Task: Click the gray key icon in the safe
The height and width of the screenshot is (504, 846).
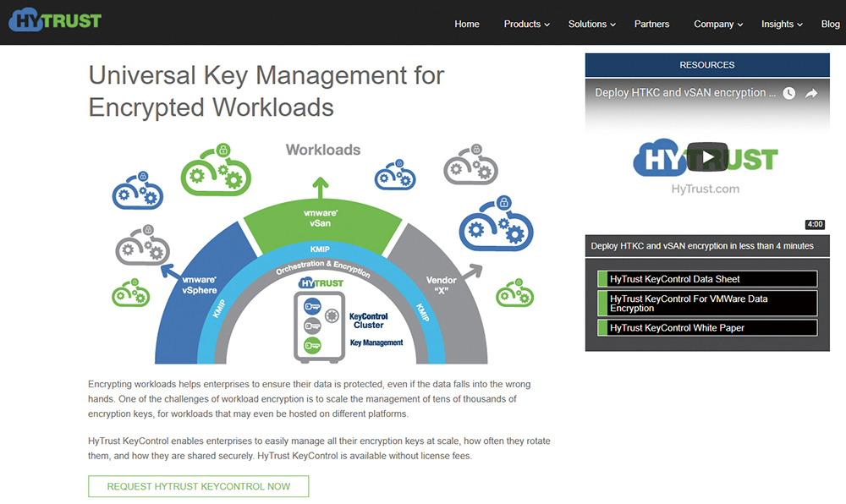Action: (312, 326)
